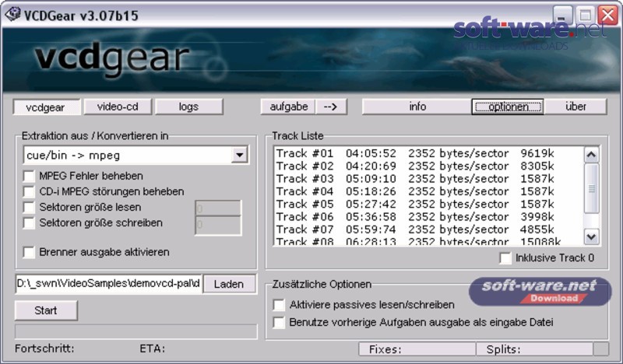Check Benutze vorherige Aufgaben ausgabe als eingabe Datei
The image size is (623, 364).
click(279, 322)
